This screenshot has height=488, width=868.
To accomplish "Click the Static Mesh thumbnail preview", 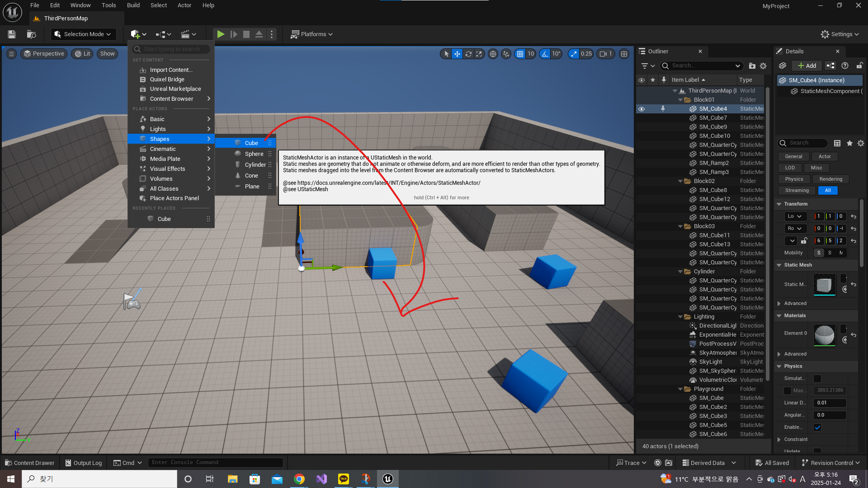I will (x=824, y=285).
